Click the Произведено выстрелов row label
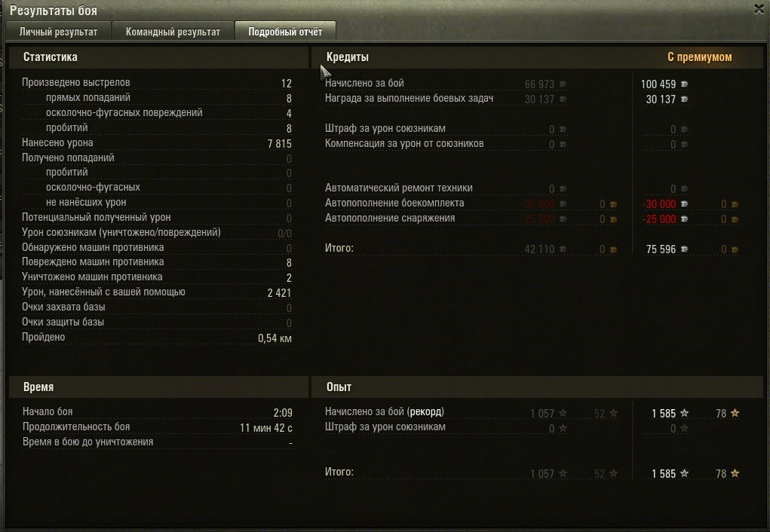The width and height of the screenshot is (770, 532). (x=76, y=82)
